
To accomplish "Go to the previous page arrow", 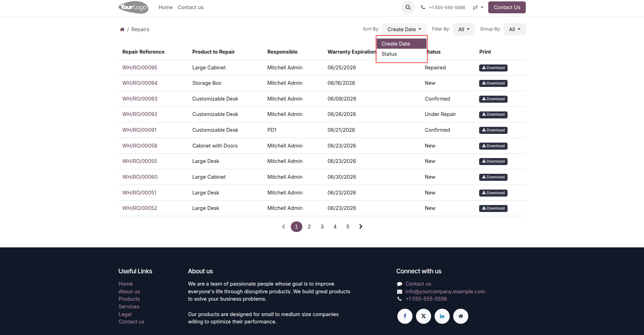I will click(283, 227).
